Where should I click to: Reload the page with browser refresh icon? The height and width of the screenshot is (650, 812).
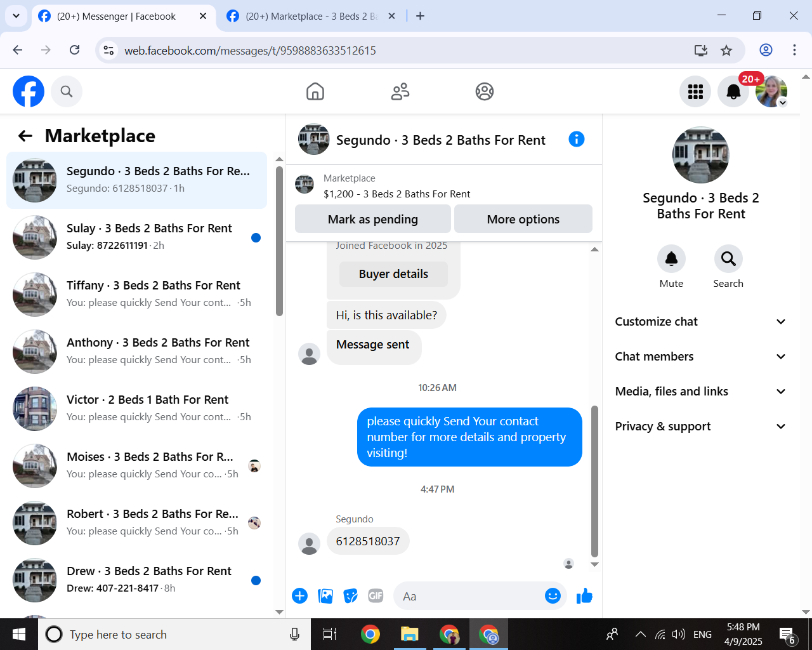[74, 50]
